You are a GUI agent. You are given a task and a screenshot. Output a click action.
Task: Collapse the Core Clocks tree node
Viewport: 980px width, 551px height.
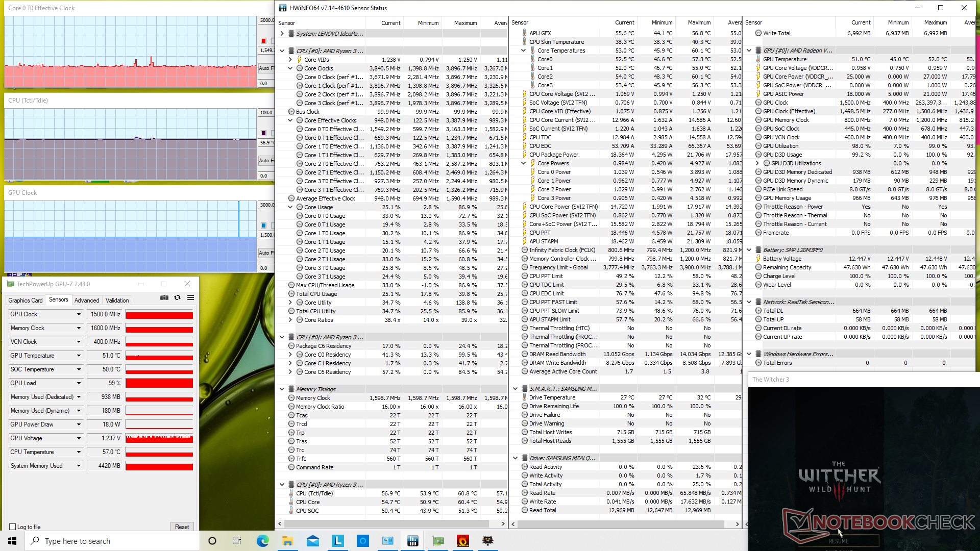(x=290, y=68)
